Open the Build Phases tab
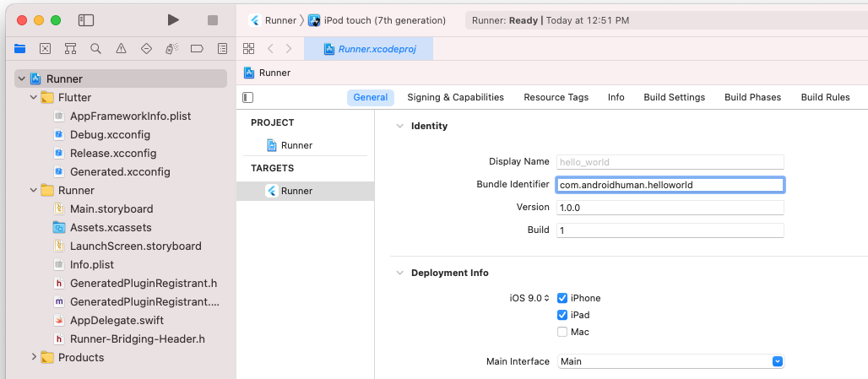This screenshot has width=868, height=379. [x=753, y=97]
